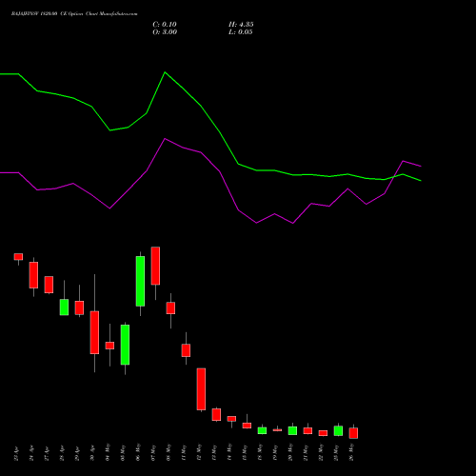Click the green candle for 28 Apr
This screenshot has width=476, height=476.
[64, 307]
